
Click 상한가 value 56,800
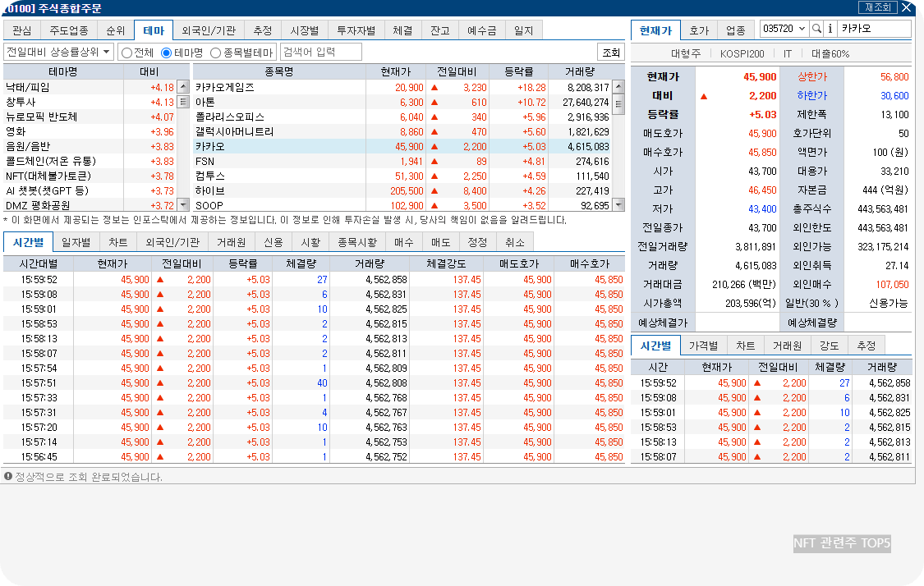tap(894, 76)
